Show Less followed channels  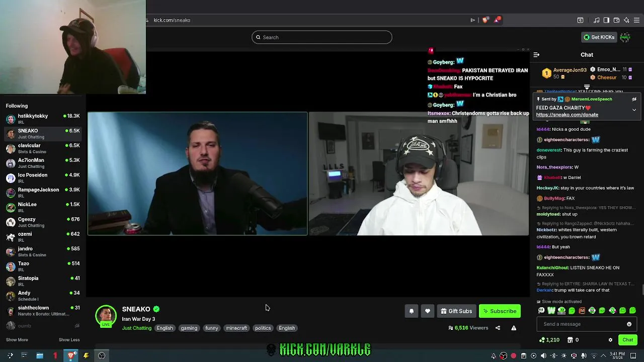[69, 340]
